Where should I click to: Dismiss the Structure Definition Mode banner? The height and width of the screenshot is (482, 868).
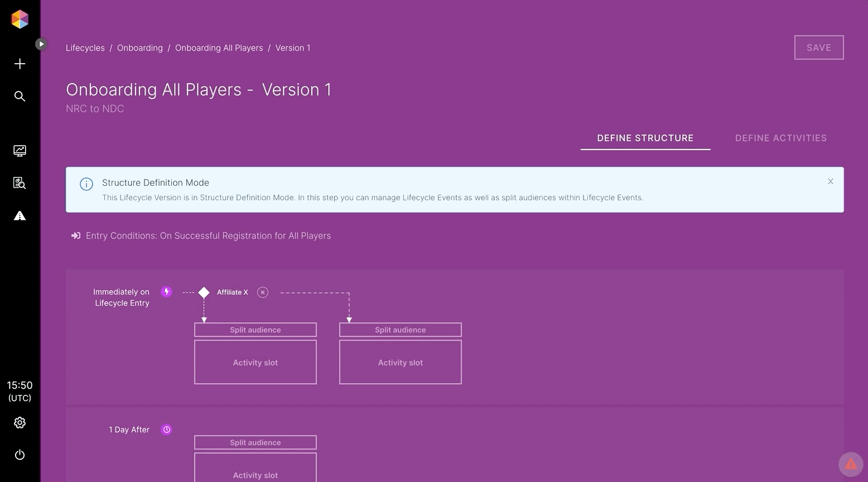point(830,181)
